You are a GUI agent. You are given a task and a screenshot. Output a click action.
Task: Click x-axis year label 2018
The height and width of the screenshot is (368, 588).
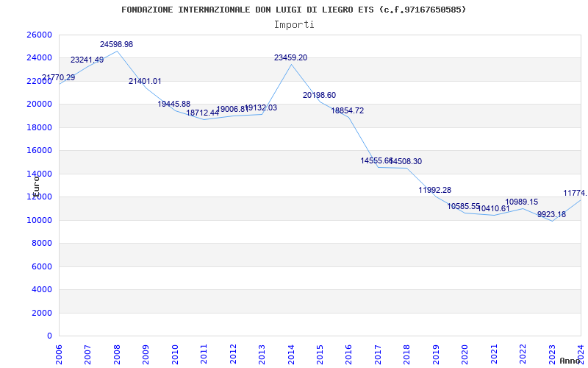tap(407, 355)
